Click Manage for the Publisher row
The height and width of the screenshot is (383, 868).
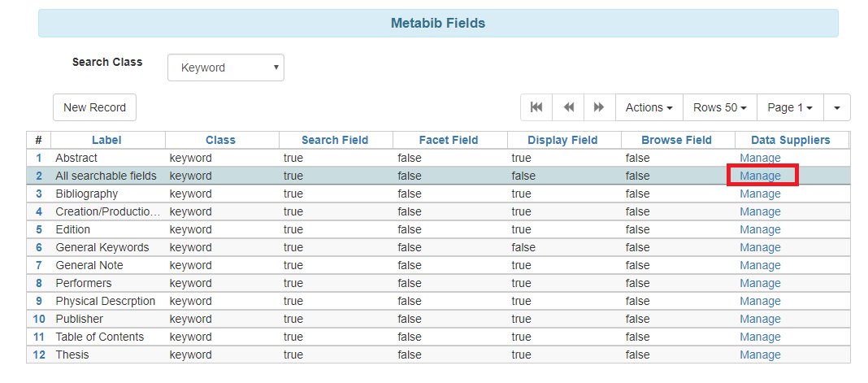tap(760, 319)
